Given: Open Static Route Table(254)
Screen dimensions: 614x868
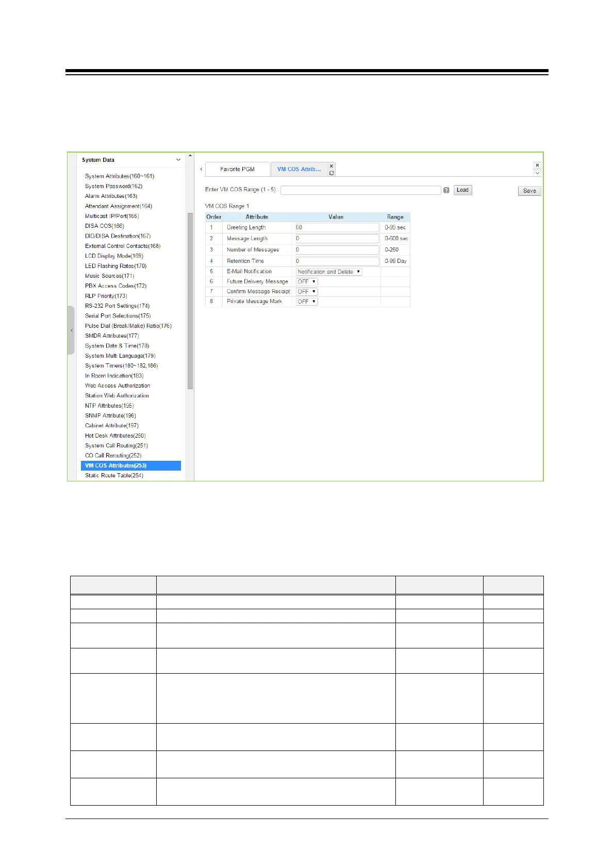Looking at the screenshot, I should [114, 475].
